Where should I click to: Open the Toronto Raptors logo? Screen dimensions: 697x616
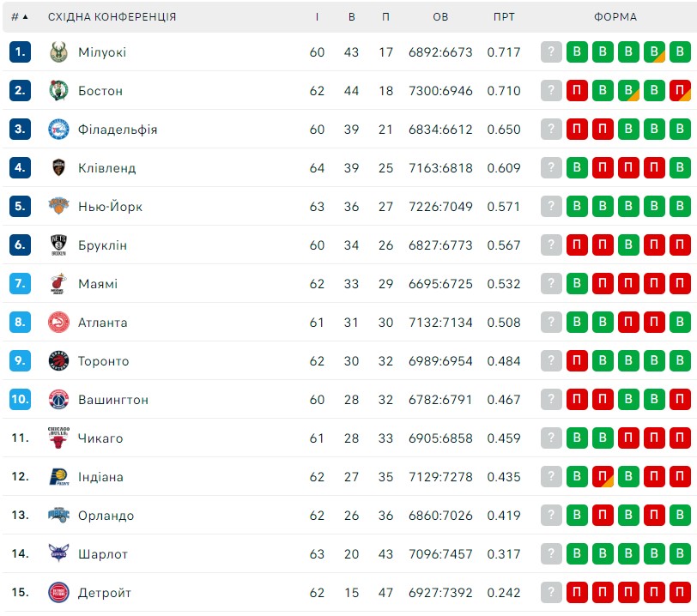[58, 361]
